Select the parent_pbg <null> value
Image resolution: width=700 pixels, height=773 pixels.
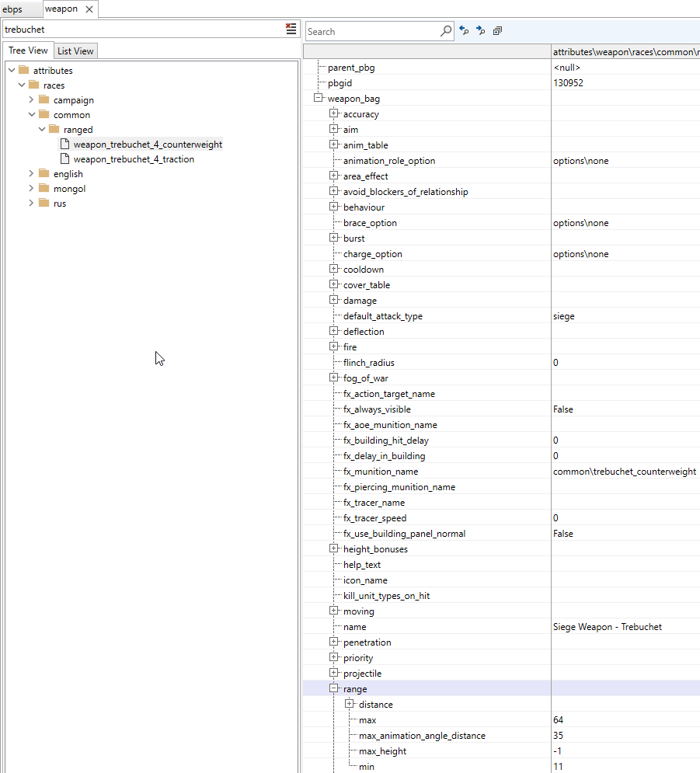click(567, 68)
